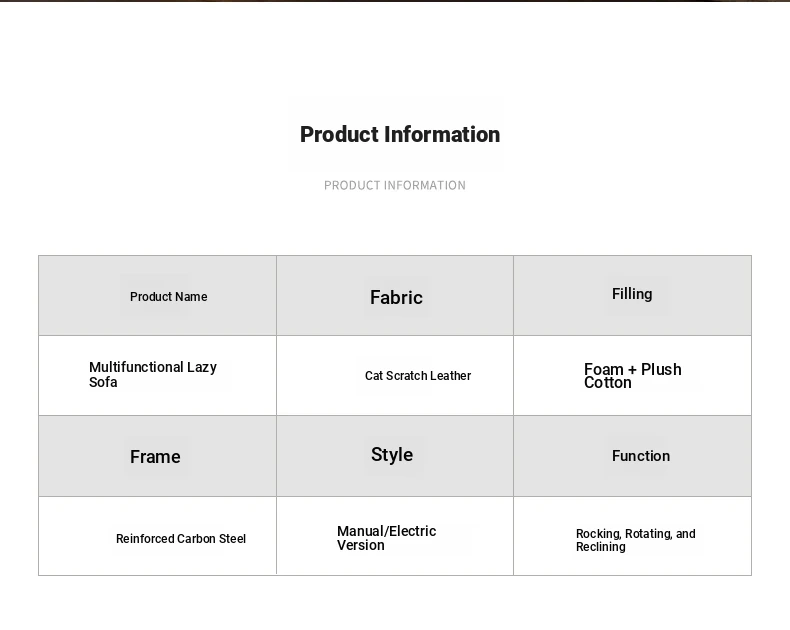Select Rocking, Rotating, and Reclining text
This screenshot has width=790, height=630.
636,540
